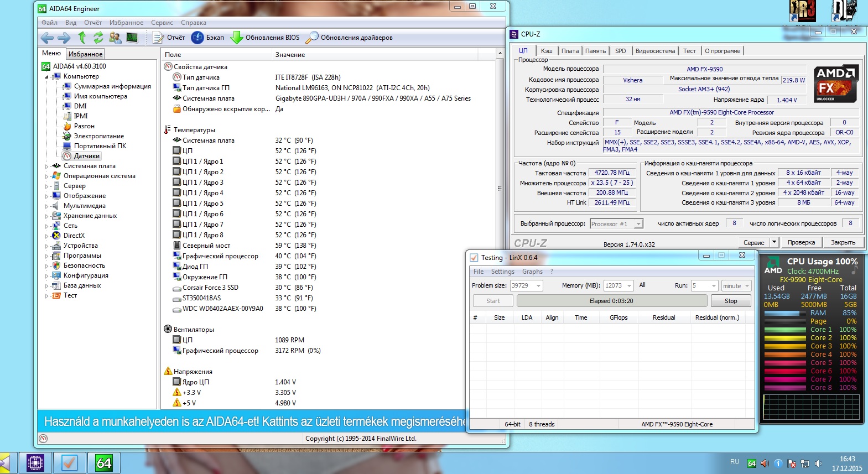Click the Закрыть button in CPU-Z
Screen dimensions: 868x474
pos(843,242)
